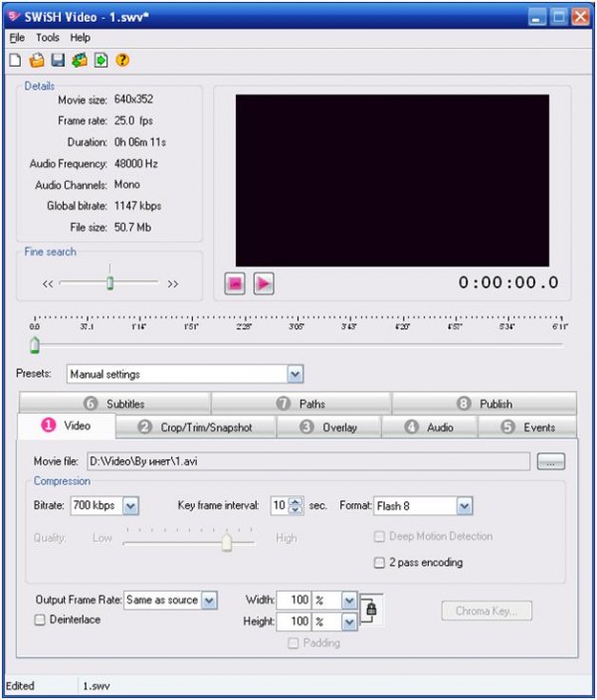Open the Height unit dropdown
The image size is (597, 700).
tap(349, 621)
